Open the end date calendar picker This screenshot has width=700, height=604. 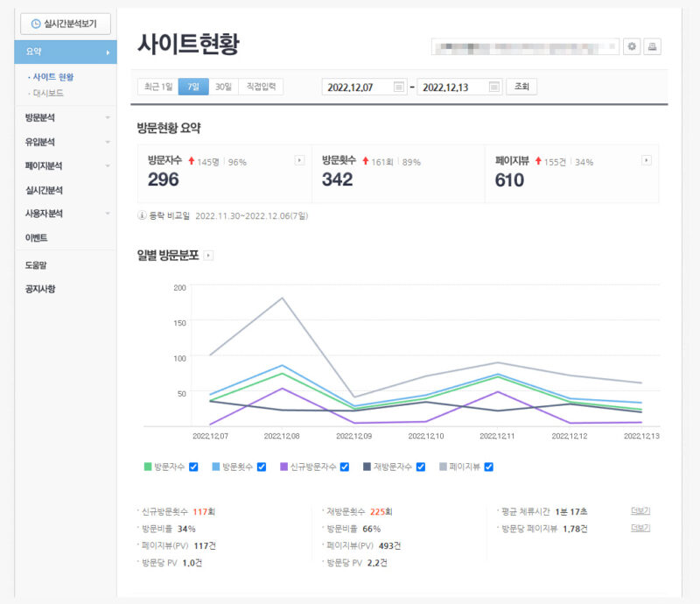coord(494,87)
